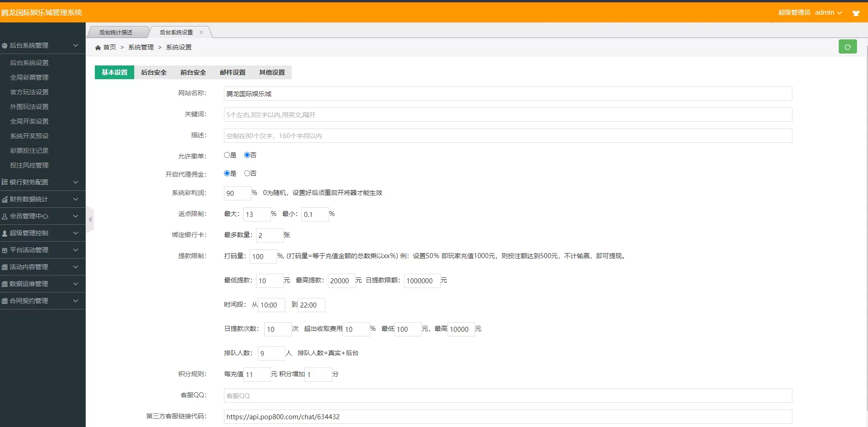Viewport: 868px width, 427px height.
Task: Click the 会员管理中心 person icon
Action: (5, 216)
